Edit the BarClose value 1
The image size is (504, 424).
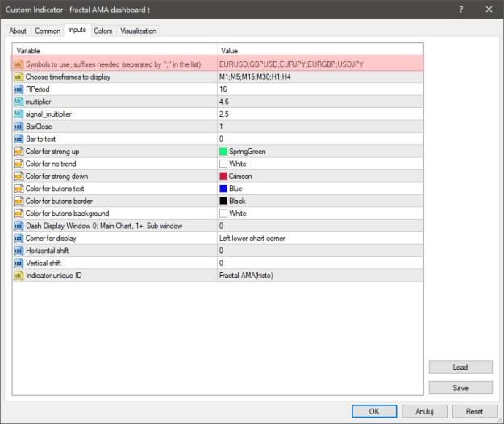(320, 127)
